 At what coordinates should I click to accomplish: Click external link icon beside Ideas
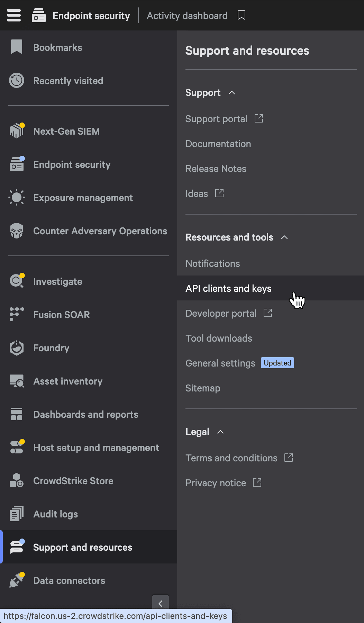click(219, 193)
